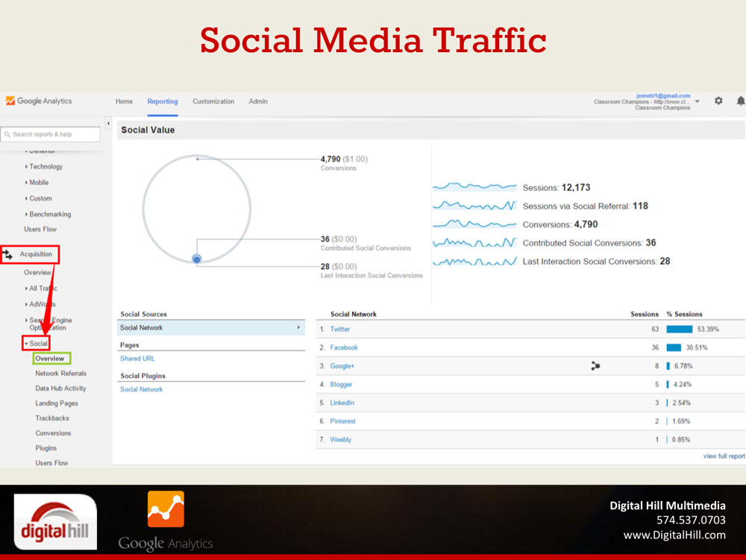
Task: Click the Google+ data hub icon
Action: (595, 366)
